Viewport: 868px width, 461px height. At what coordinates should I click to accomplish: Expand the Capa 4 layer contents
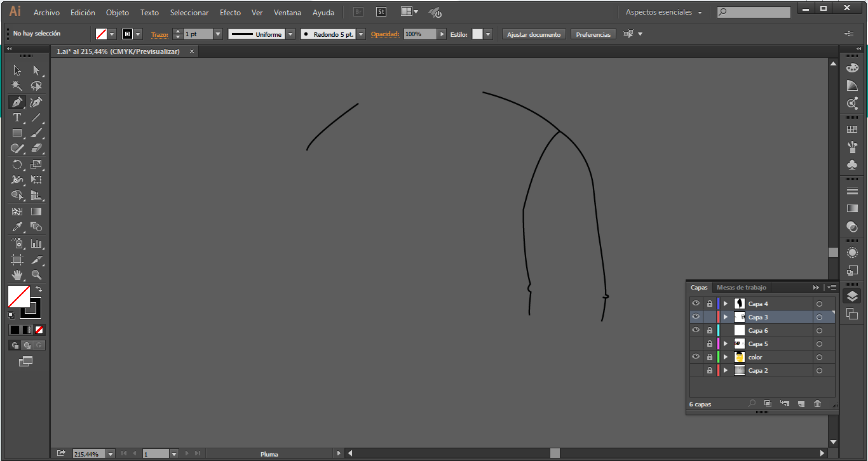[x=726, y=304]
